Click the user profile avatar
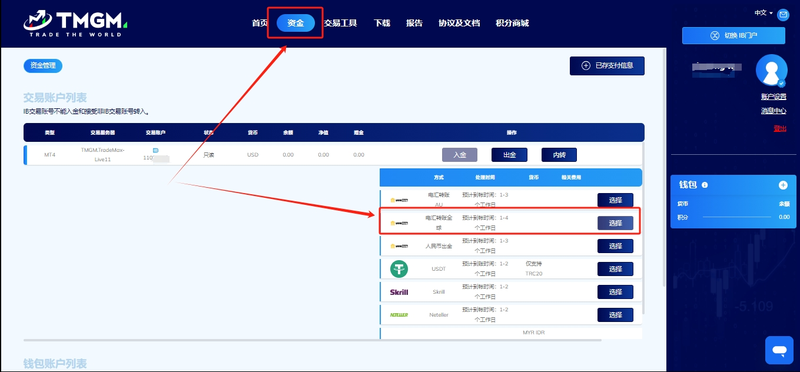Image resolution: width=800 pixels, height=372 pixels. point(771,70)
